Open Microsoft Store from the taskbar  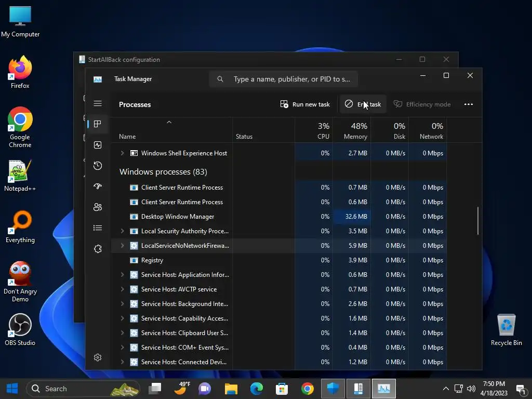pyautogui.click(x=282, y=389)
